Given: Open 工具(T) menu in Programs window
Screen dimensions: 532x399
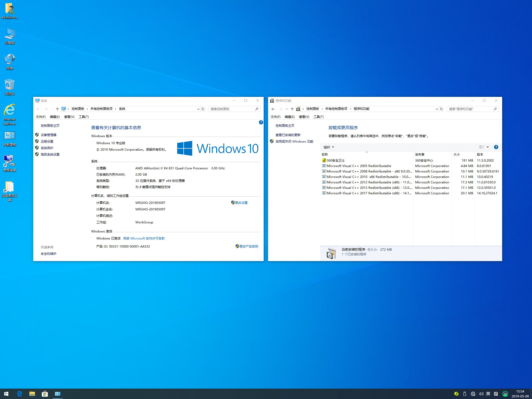Looking at the screenshot, I should [x=318, y=117].
